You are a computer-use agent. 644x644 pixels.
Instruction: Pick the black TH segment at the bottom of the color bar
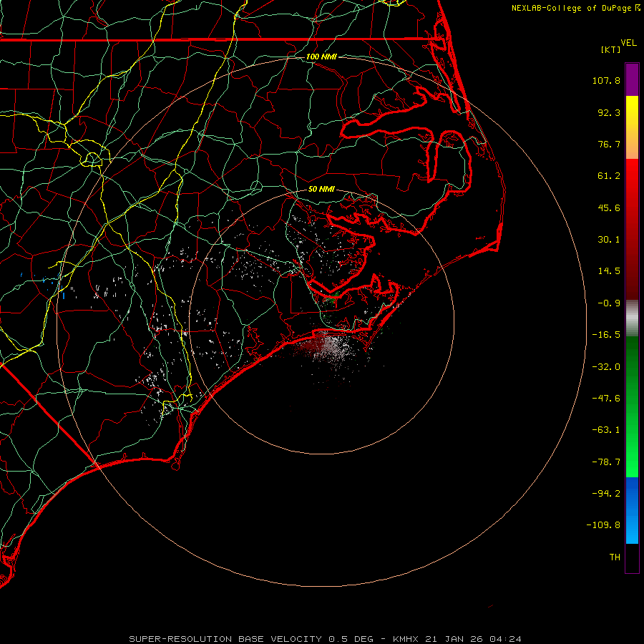(632, 557)
